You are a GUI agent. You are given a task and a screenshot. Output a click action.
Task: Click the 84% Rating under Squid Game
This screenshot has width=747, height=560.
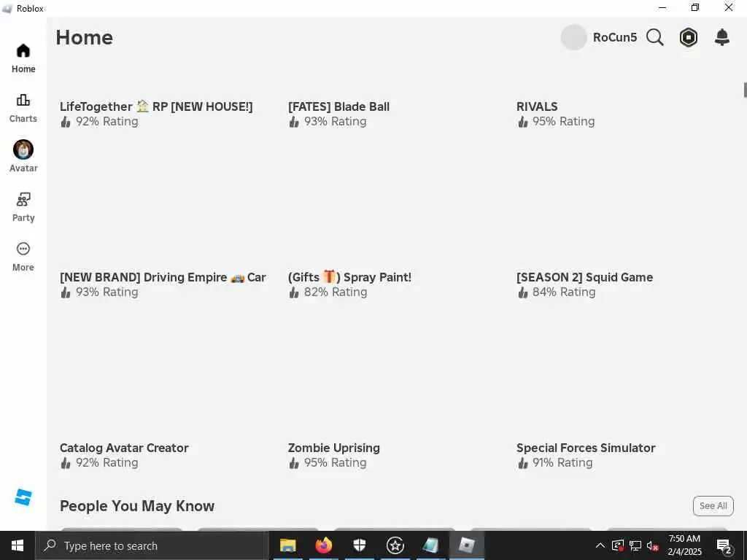point(564,292)
